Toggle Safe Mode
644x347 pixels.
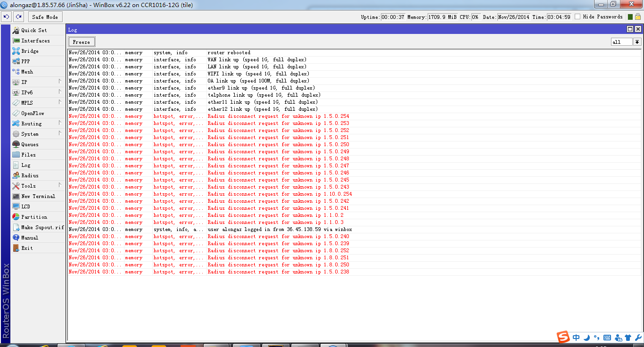click(45, 17)
